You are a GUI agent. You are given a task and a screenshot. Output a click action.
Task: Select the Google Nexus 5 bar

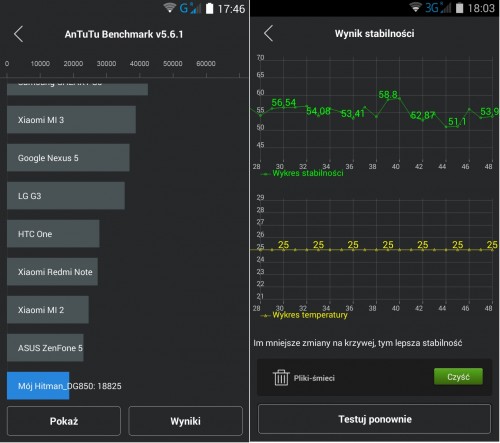[68, 158]
